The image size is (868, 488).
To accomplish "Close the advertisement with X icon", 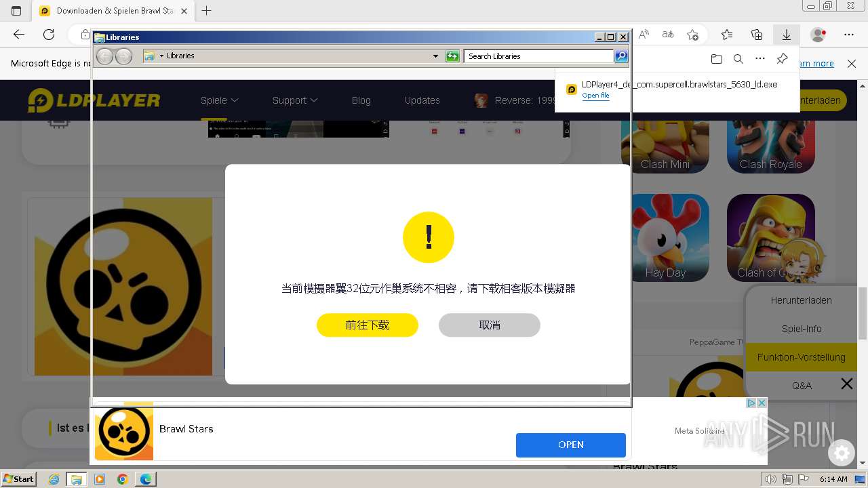I will 762,403.
